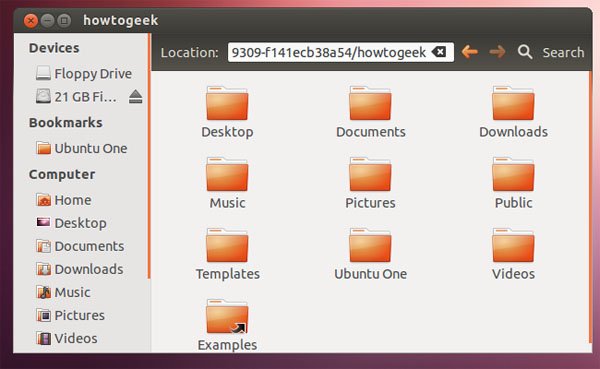Click the Search magnifier icon
The image size is (600, 369).
coord(525,52)
